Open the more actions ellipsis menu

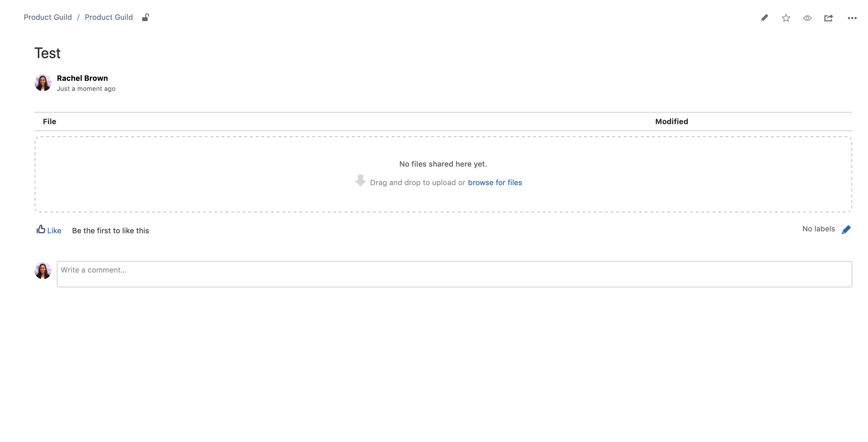click(x=852, y=18)
